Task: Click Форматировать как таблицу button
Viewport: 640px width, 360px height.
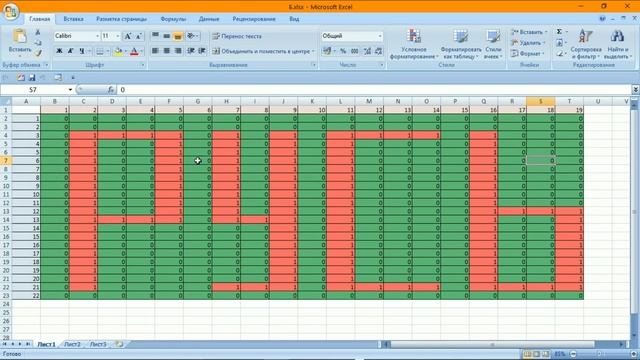Action: click(x=461, y=44)
